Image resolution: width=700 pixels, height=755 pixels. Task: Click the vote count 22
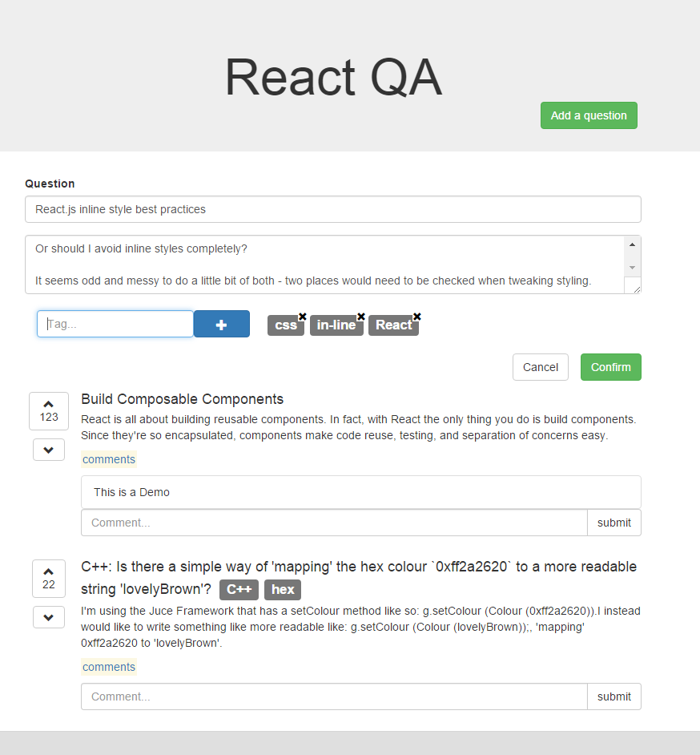point(49,584)
